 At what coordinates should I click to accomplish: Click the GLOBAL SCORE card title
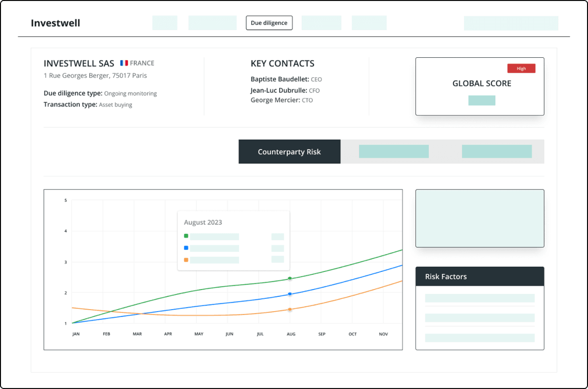(481, 83)
